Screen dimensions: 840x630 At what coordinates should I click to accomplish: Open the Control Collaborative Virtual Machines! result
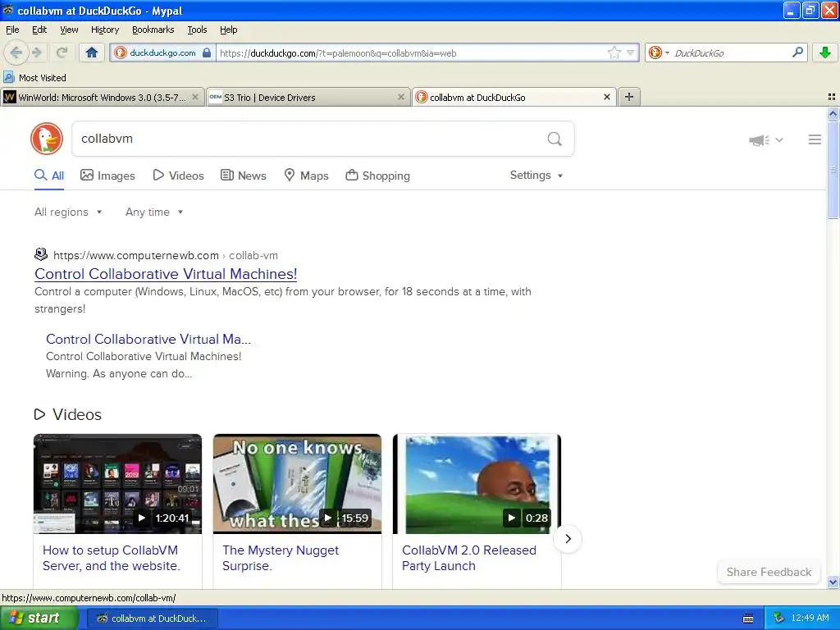point(166,274)
